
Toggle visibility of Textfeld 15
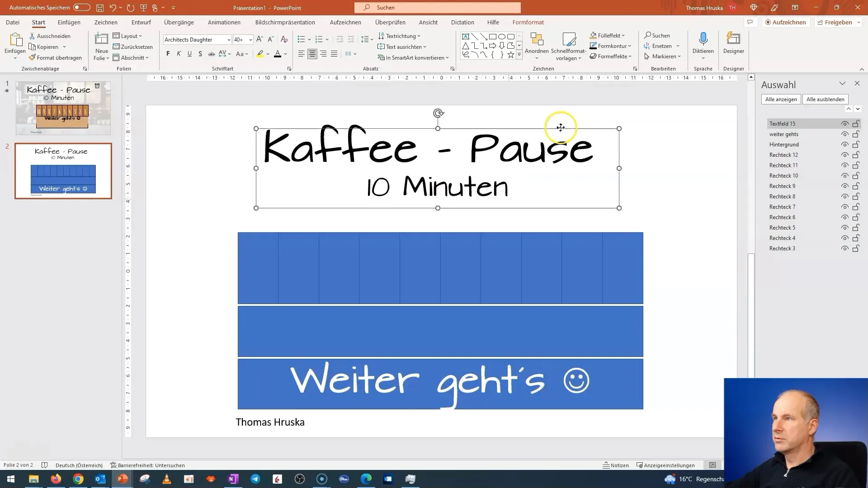(845, 123)
